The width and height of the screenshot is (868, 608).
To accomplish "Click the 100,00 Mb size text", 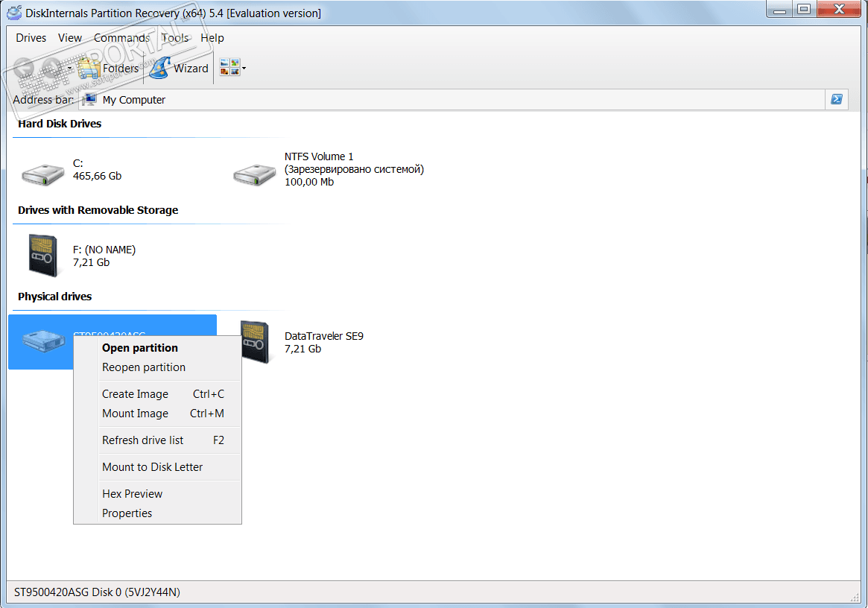I will coord(309,182).
